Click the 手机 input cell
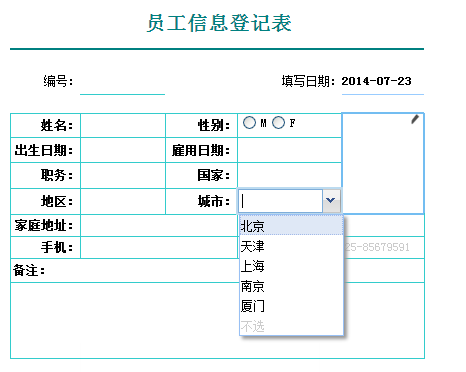Image resolution: width=466 pixels, height=372 pixels. pos(159,247)
